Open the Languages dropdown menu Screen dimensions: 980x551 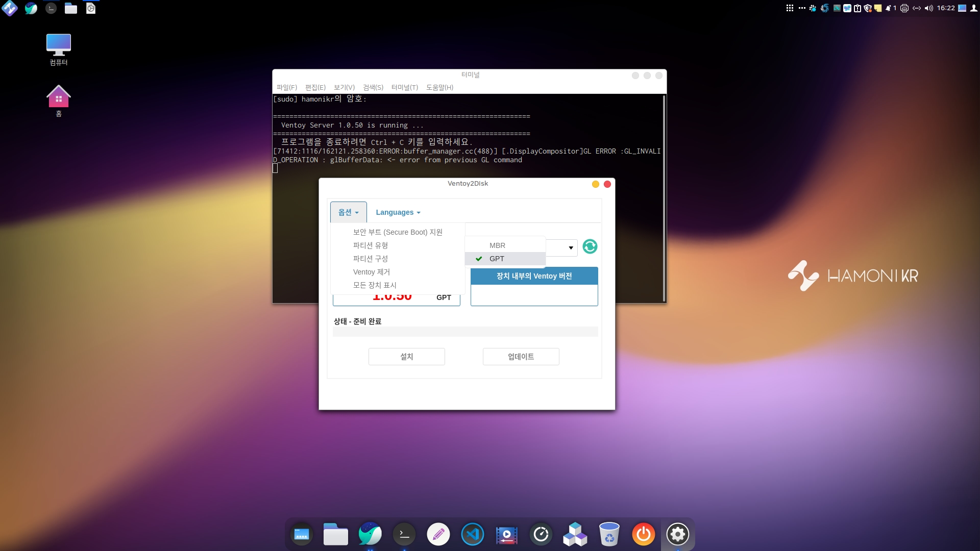coord(398,212)
